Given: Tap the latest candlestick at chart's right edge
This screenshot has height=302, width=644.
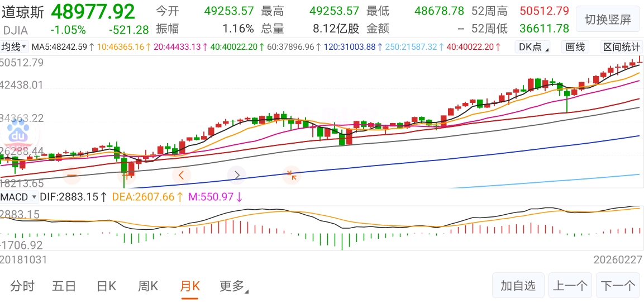Looking at the screenshot, I should [640, 60].
